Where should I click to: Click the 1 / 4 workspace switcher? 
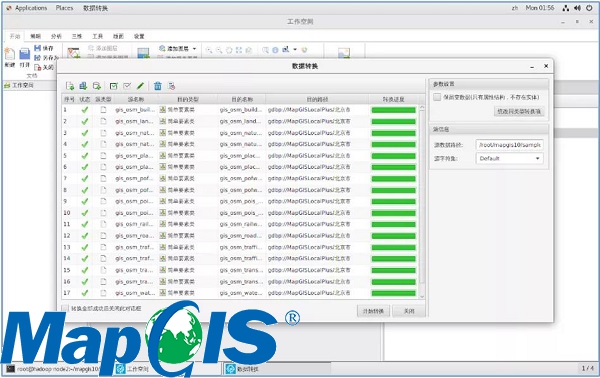[587, 368]
